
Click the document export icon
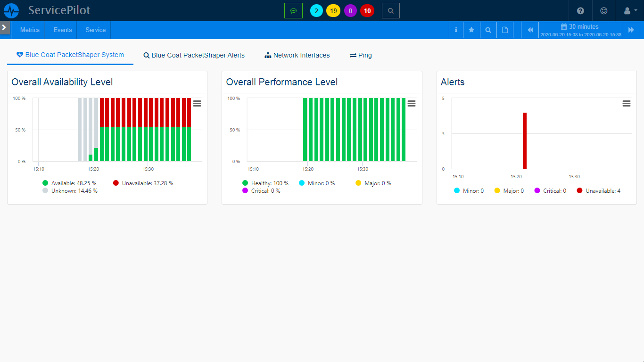point(505,30)
